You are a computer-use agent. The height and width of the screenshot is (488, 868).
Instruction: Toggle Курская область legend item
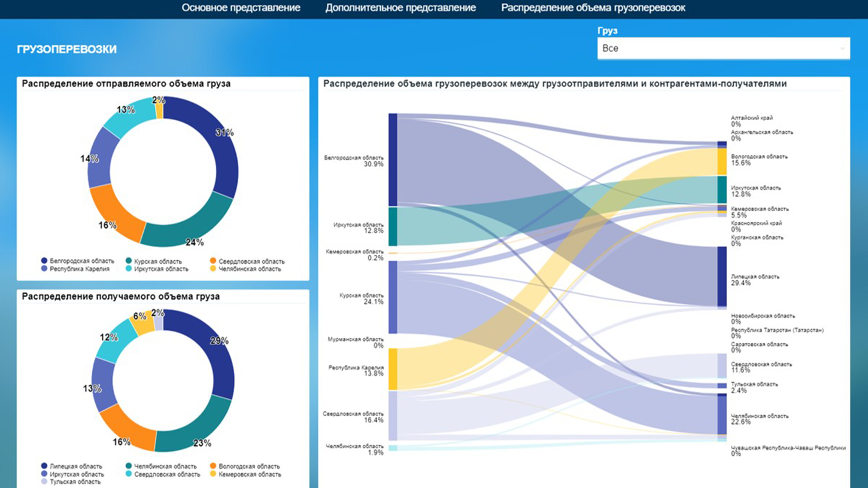(x=154, y=261)
